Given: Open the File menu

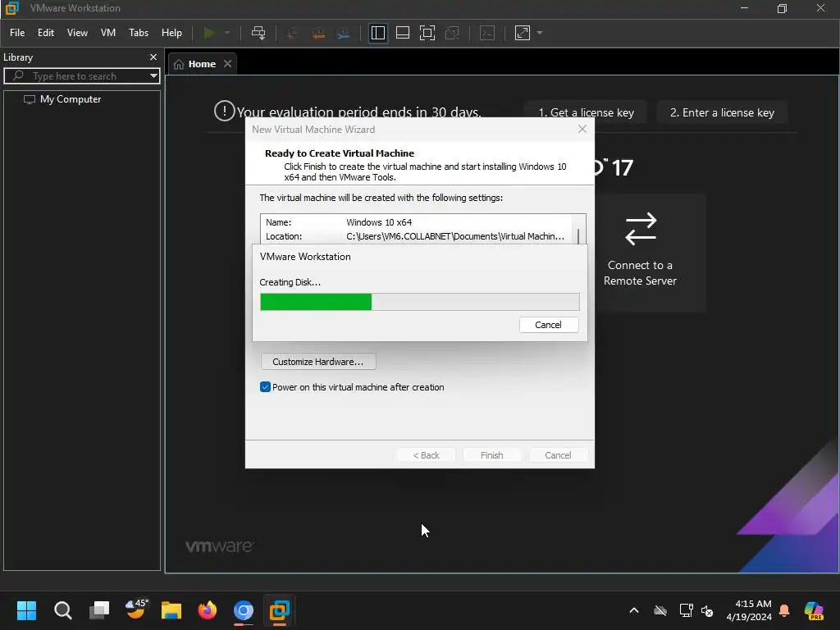Looking at the screenshot, I should pos(17,33).
